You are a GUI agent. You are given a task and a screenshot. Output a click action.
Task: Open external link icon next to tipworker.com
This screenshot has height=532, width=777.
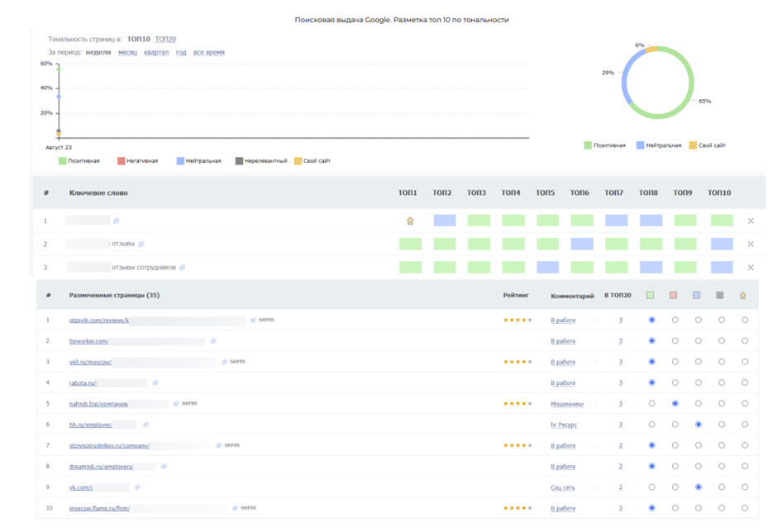click(x=213, y=341)
